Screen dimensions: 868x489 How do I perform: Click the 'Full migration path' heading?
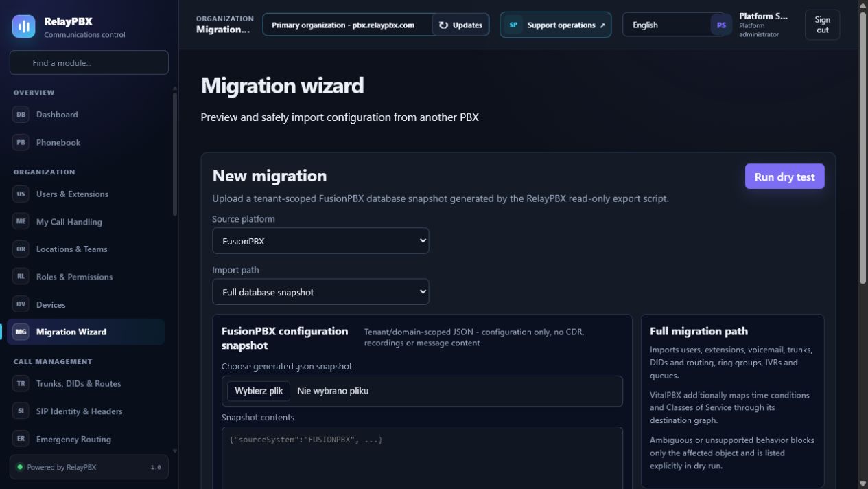(x=699, y=331)
